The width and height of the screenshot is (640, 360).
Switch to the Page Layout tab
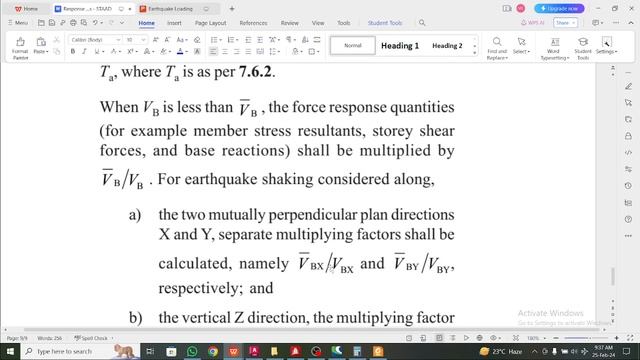(211, 23)
